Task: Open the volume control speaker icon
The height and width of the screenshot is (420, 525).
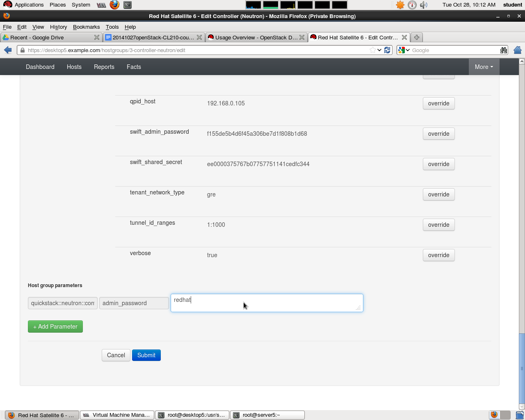Action: tap(424, 5)
